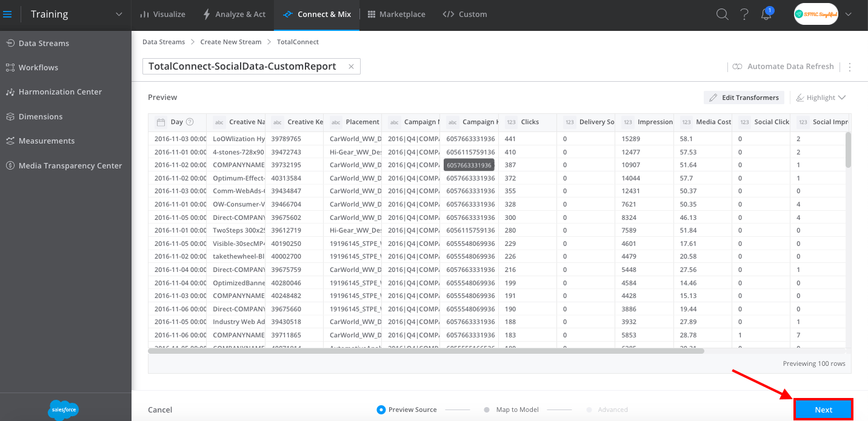The height and width of the screenshot is (421, 868).
Task: Open the notifications bell icon
Action: click(x=766, y=14)
